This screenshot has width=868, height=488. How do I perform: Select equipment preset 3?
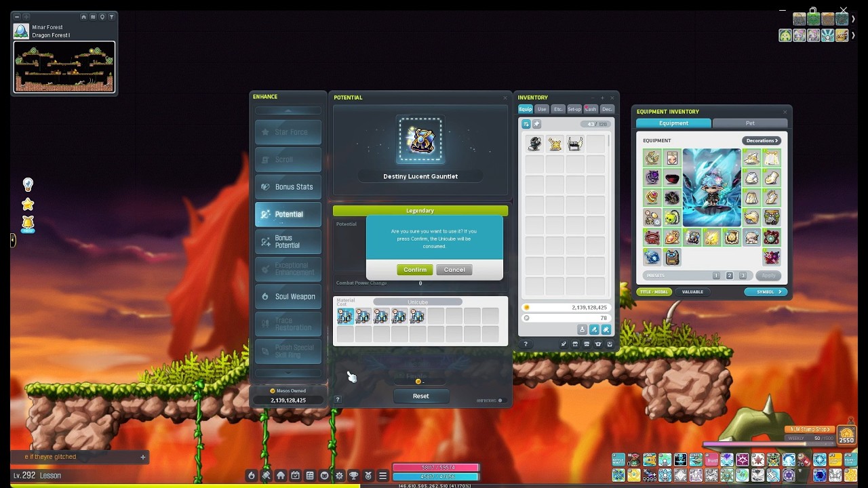click(x=743, y=276)
